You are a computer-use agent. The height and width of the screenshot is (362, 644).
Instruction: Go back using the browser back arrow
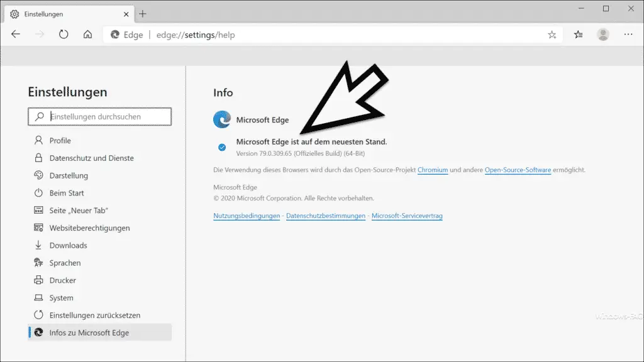[16, 35]
